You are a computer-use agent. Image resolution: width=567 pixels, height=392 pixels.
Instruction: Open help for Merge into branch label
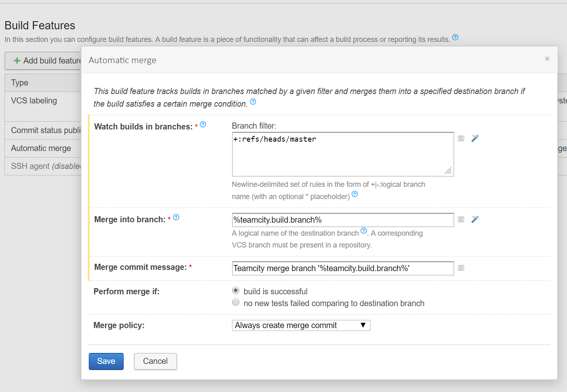click(x=176, y=217)
